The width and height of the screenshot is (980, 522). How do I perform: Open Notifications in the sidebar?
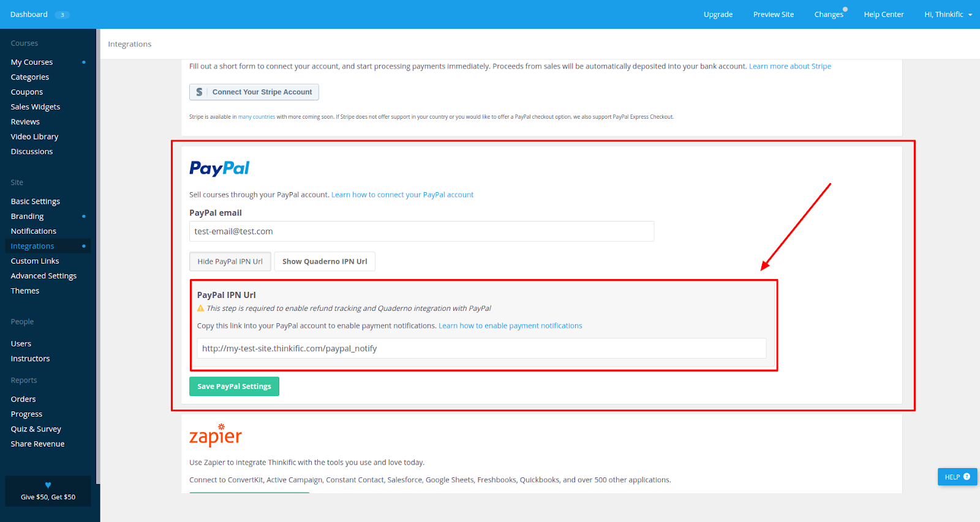click(x=34, y=231)
